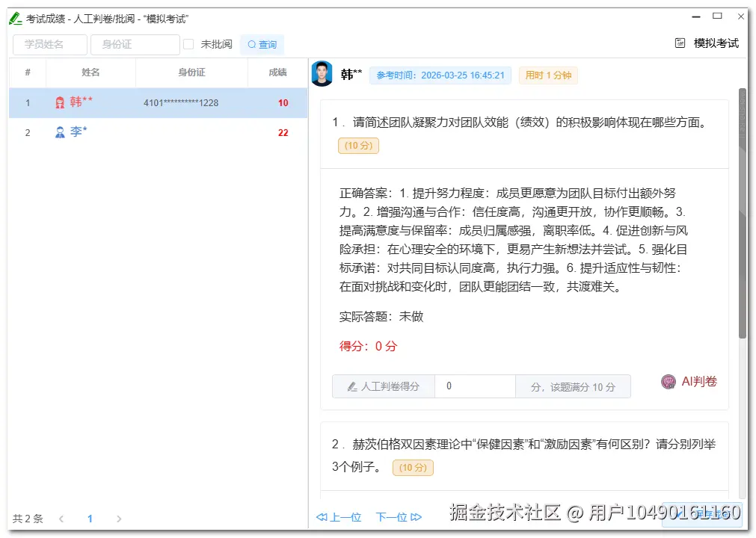Image resolution: width=756 pixels, height=538 pixels.
Task: Go to 上一位 previous student
Action: tap(339, 517)
